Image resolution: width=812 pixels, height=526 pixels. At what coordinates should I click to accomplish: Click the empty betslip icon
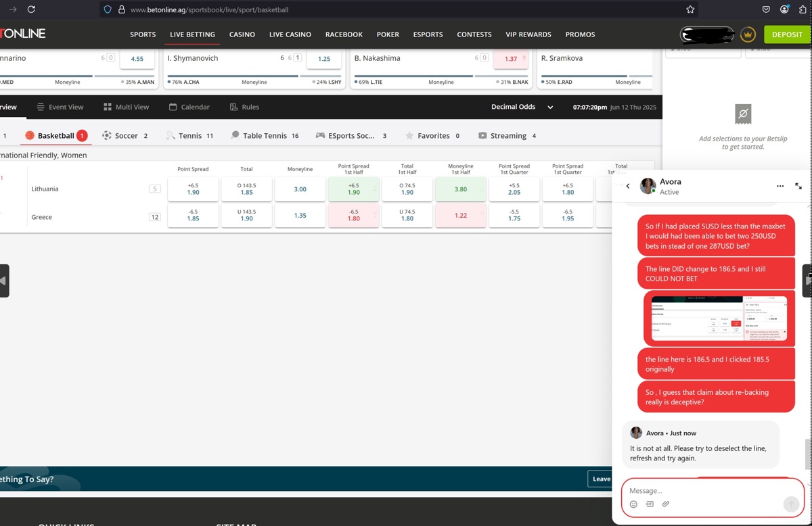point(742,114)
